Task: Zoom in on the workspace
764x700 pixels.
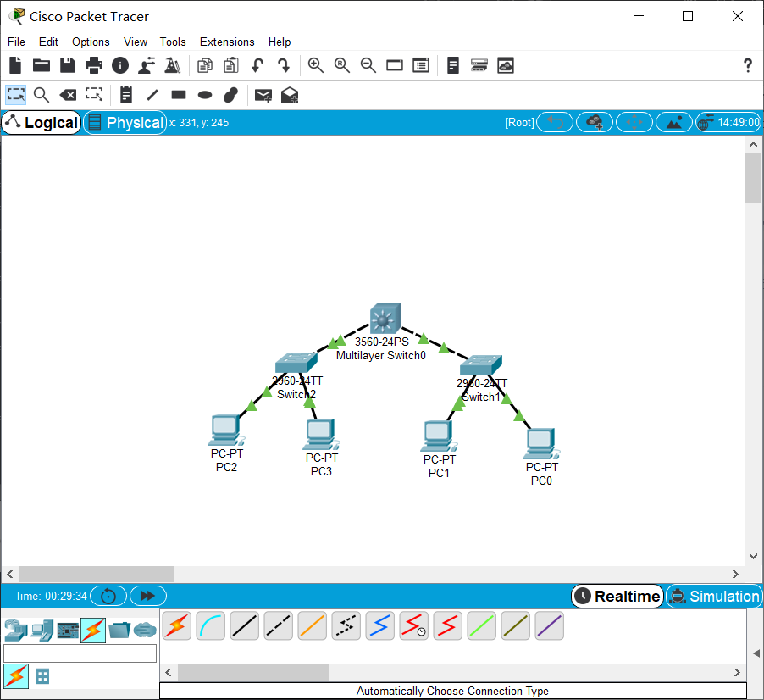Action: tap(316, 65)
